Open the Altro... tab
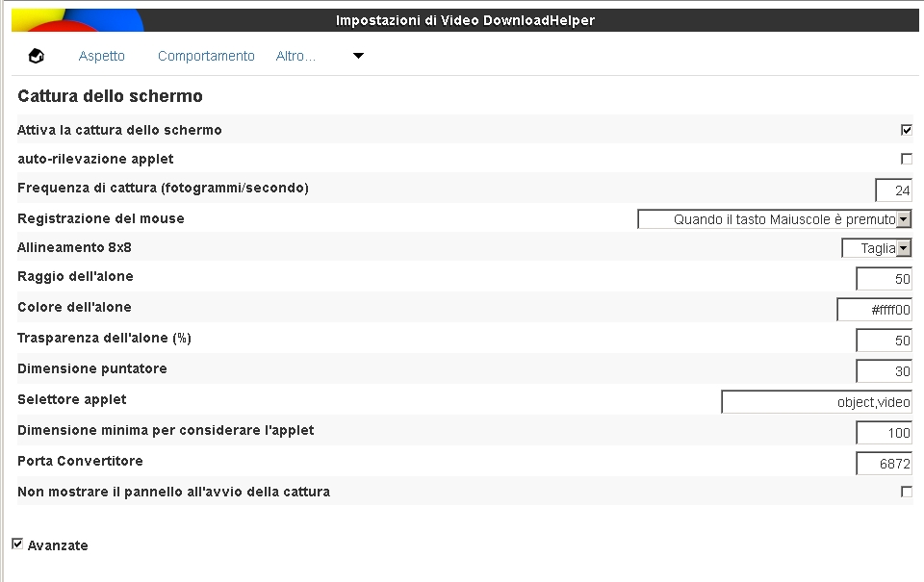 tap(295, 56)
